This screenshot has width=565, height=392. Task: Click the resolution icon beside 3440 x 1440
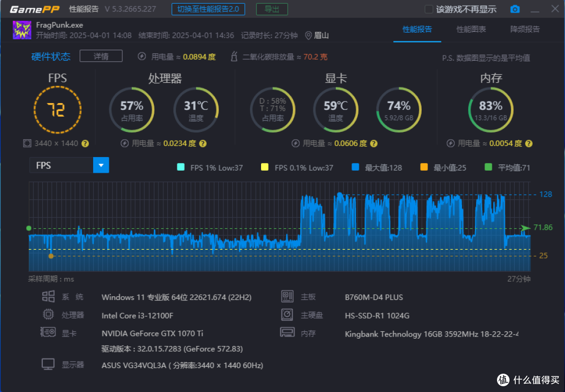pyautogui.click(x=27, y=143)
